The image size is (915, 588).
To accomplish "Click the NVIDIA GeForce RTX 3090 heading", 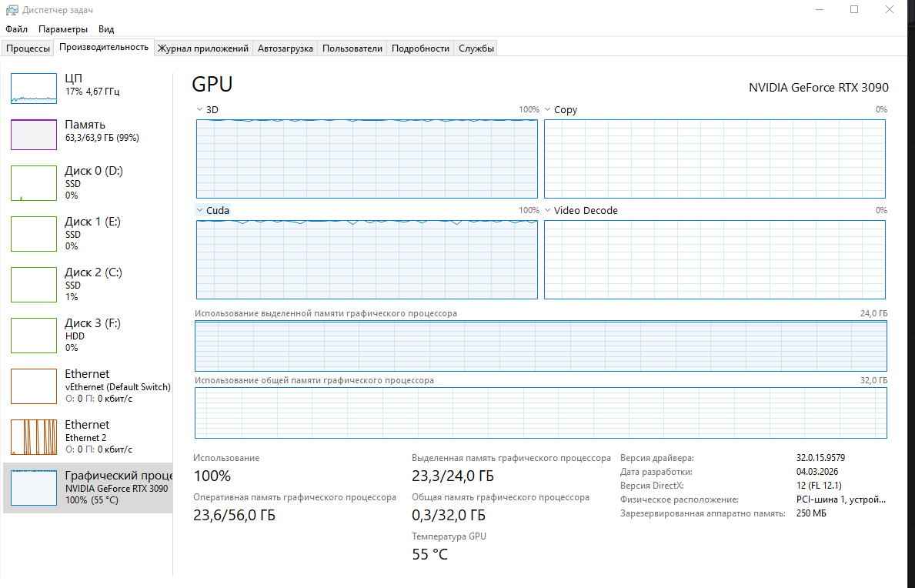I will click(x=819, y=88).
